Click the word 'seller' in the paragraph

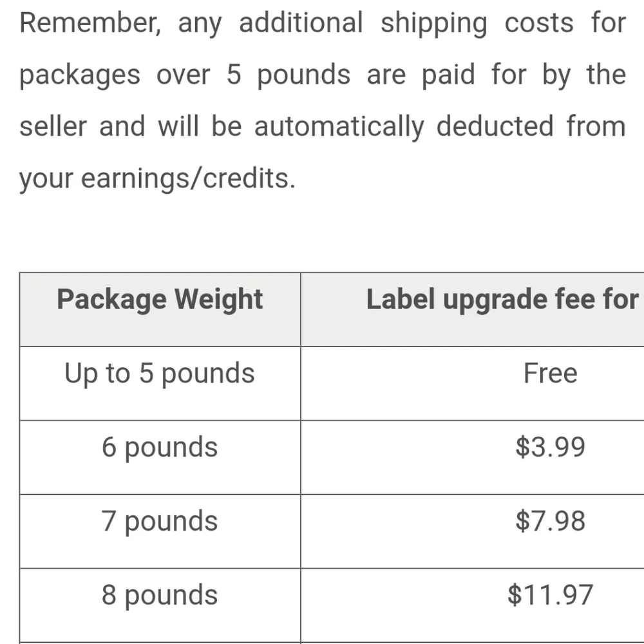[x=53, y=126]
